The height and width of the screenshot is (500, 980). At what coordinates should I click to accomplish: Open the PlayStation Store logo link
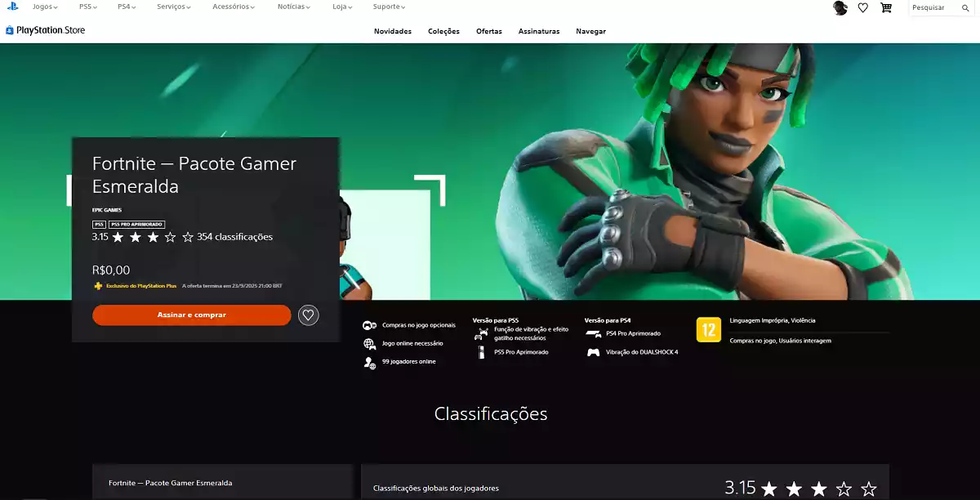(46, 30)
